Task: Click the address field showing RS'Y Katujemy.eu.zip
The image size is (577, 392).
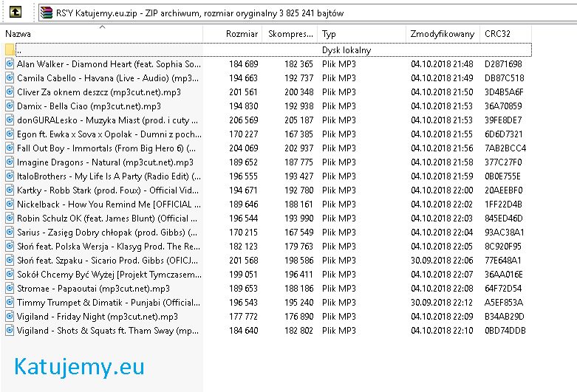Action: pyautogui.click(x=307, y=13)
